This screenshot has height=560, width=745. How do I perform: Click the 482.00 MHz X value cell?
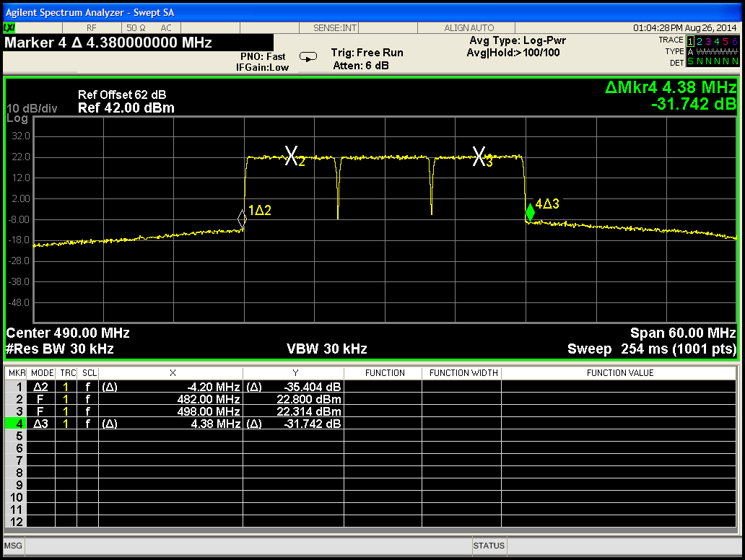pos(208,399)
